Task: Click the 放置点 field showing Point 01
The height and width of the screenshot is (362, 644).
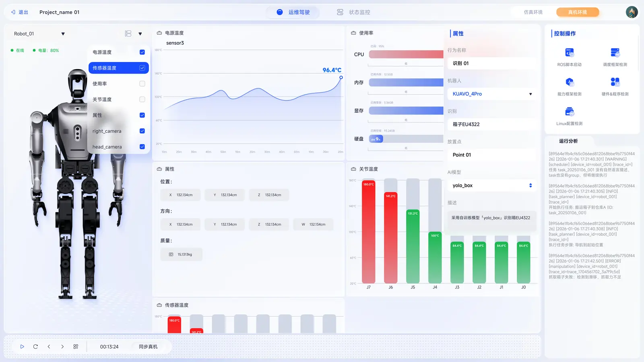Action: [x=492, y=155]
